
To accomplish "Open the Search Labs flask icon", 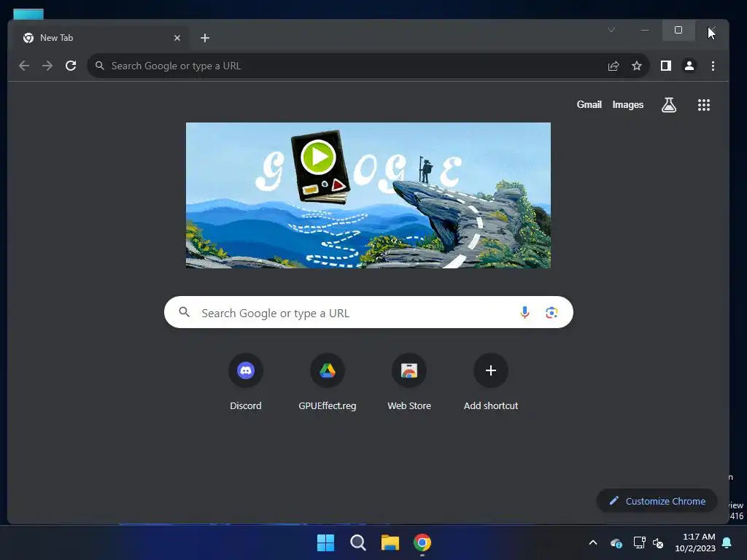I will [x=669, y=105].
